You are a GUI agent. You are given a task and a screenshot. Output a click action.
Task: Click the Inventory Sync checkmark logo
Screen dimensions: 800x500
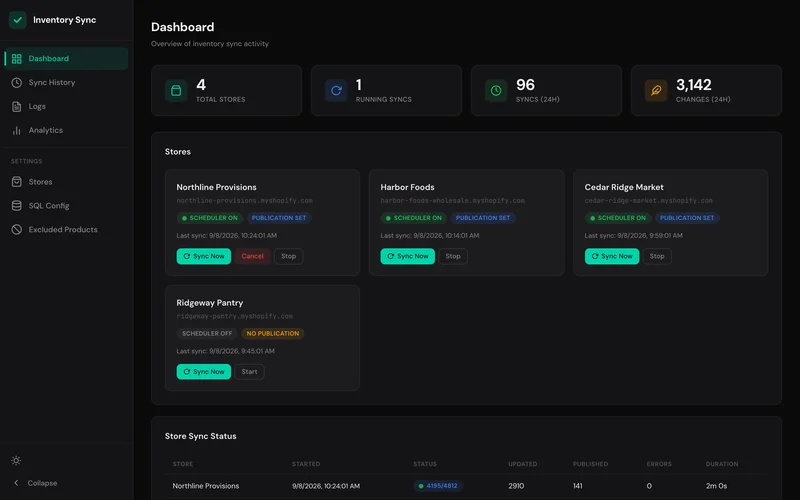pos(18,20)
